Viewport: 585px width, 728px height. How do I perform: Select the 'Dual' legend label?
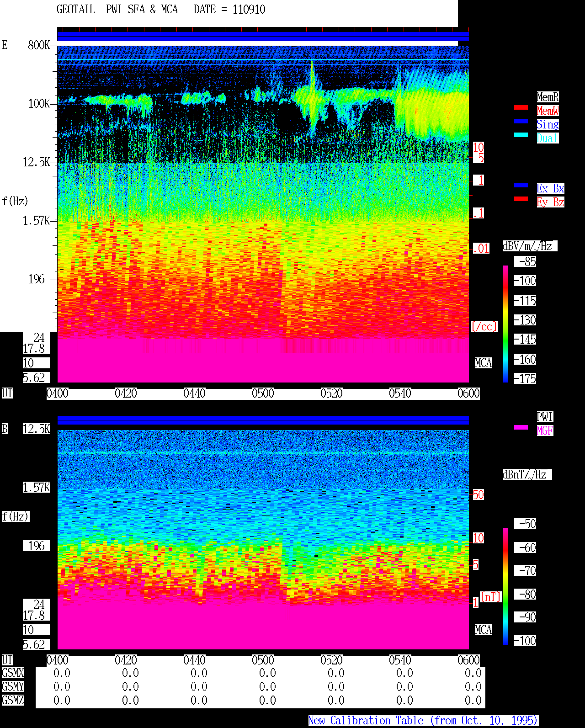(x=548, y=138)
